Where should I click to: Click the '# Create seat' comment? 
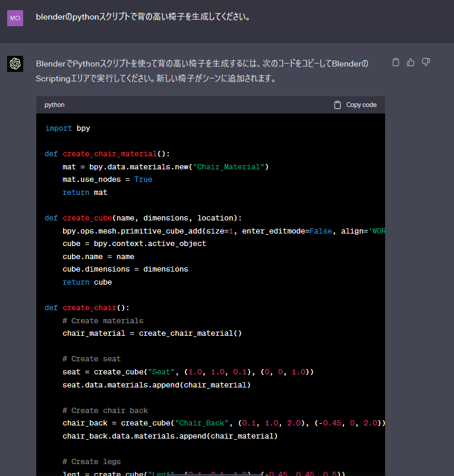pos(92,358)
